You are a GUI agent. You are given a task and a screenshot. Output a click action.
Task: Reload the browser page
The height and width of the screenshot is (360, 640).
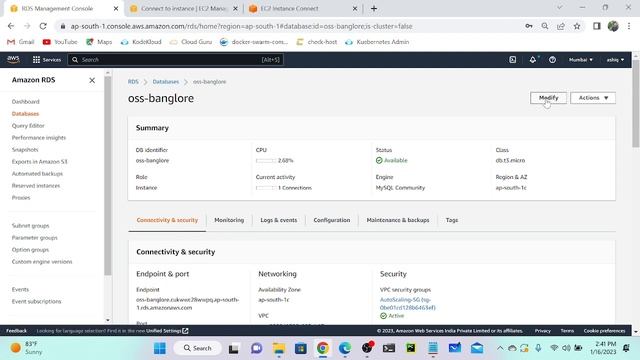pos(43,26)
